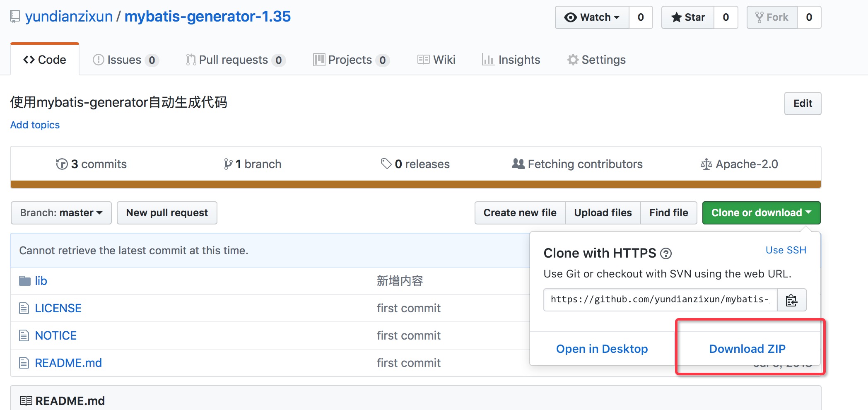Open the Watch notifications dropdown
The image size is (868, 410).
coord(592,17)
